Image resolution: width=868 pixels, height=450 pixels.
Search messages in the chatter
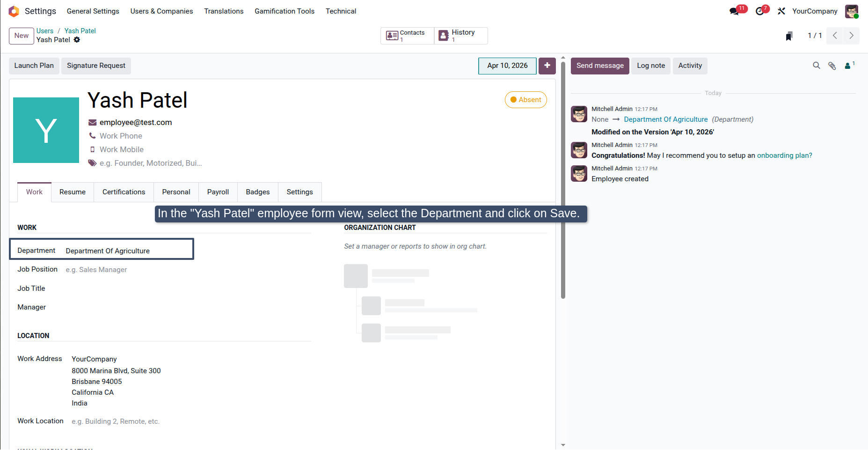pos(817,66)
